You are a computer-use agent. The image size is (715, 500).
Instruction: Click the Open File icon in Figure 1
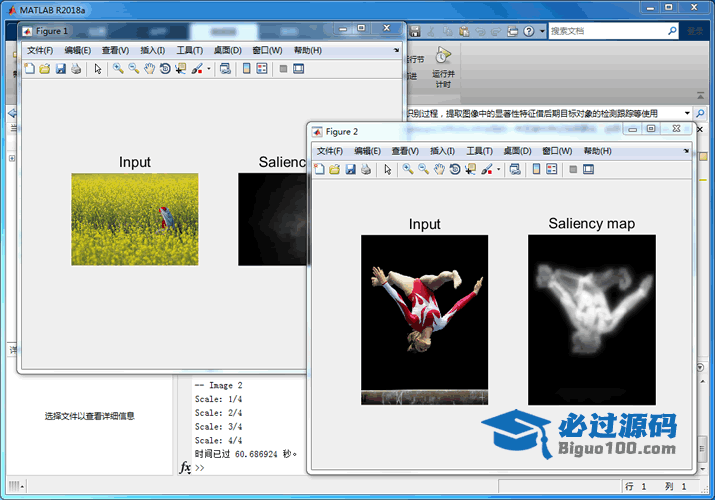click(x=44, y=69)
